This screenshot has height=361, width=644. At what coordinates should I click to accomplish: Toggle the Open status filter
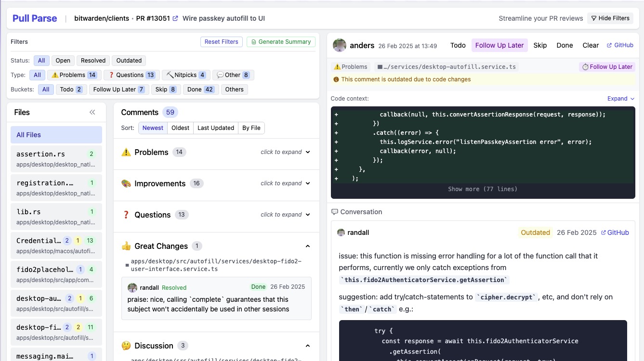click(63, 60)
